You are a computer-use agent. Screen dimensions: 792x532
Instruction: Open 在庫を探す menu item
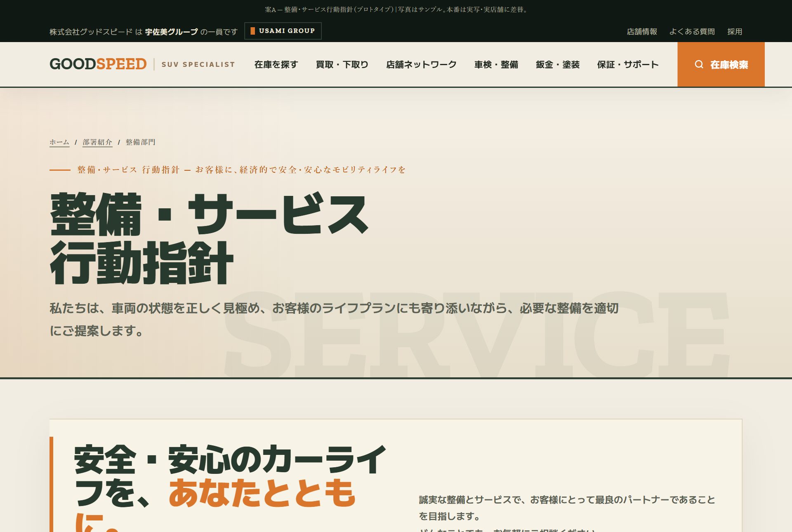tap(276, 64)
